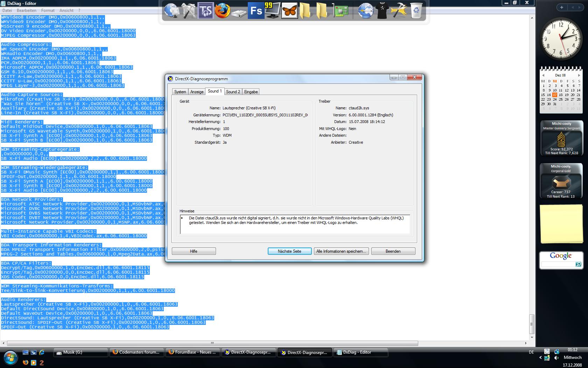Open the hard drive icon in the dock
This screenshot has height=368, width=588.
tap(239, 13)
